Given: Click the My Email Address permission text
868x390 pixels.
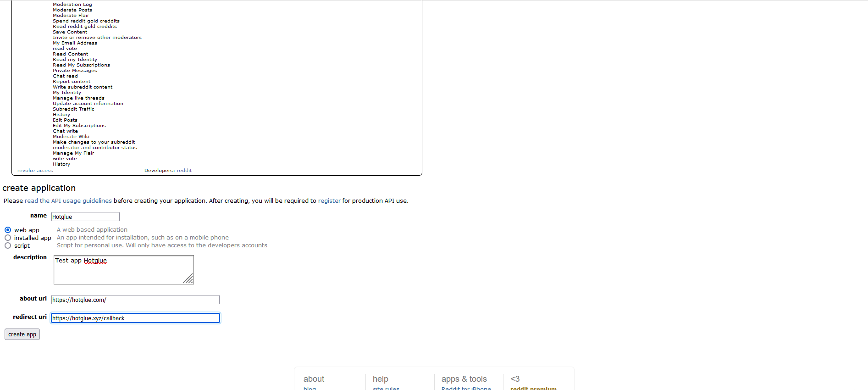Looking at the screenshot, I should (75, 43).
